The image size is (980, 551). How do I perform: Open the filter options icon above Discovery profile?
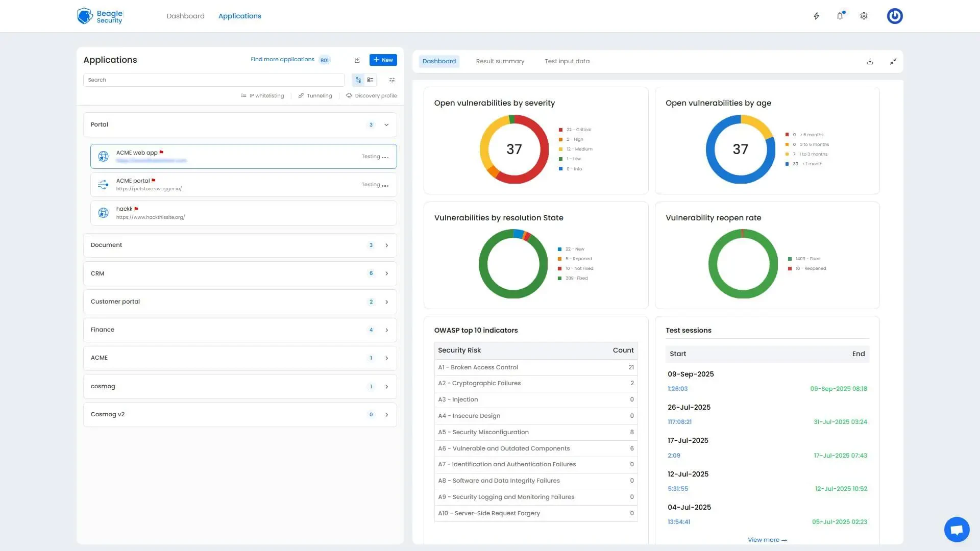click(x=391, y=80)
